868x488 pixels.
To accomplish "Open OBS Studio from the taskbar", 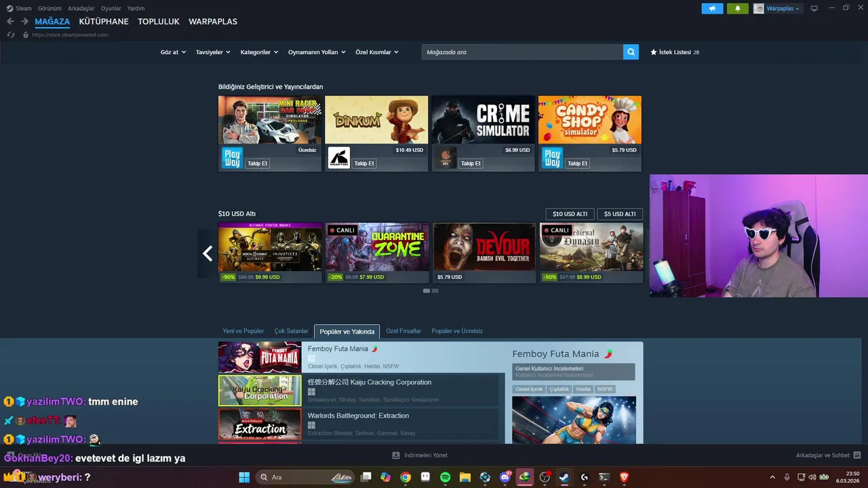I will point(545,477).
